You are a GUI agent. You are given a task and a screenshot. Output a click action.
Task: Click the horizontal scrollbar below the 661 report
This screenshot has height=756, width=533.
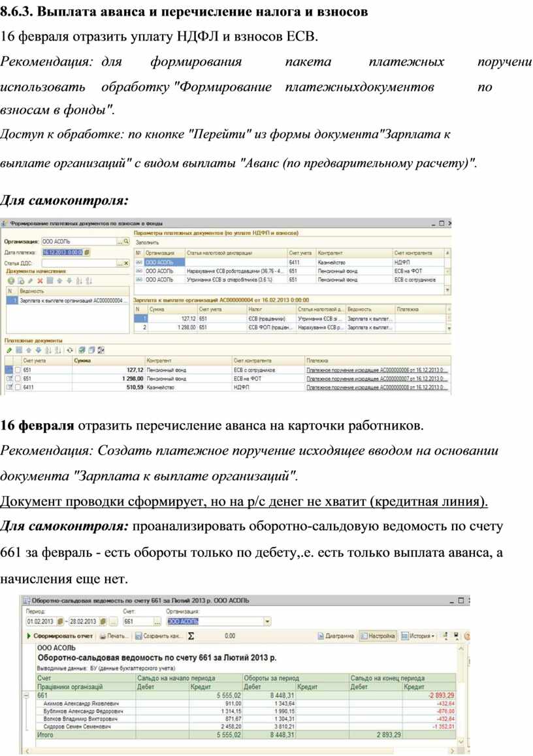point(239,751)
